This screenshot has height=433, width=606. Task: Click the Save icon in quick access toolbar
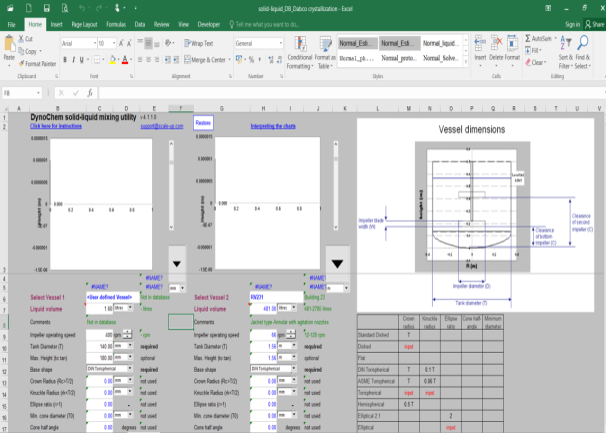46,8
